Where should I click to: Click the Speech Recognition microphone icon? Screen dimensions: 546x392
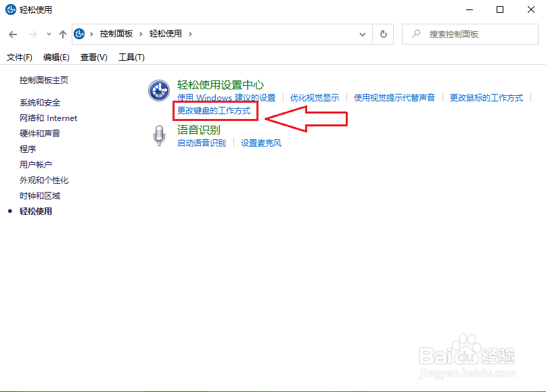(x=159, y=136)
